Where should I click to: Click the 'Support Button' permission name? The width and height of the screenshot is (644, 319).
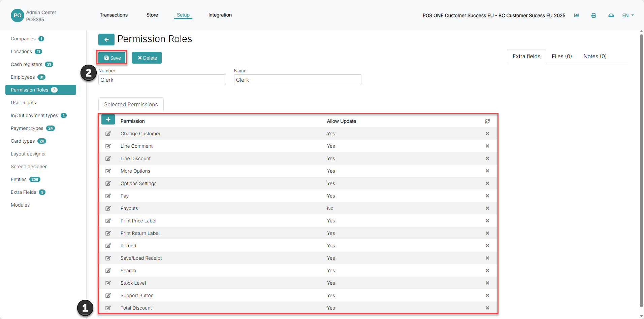137,295
